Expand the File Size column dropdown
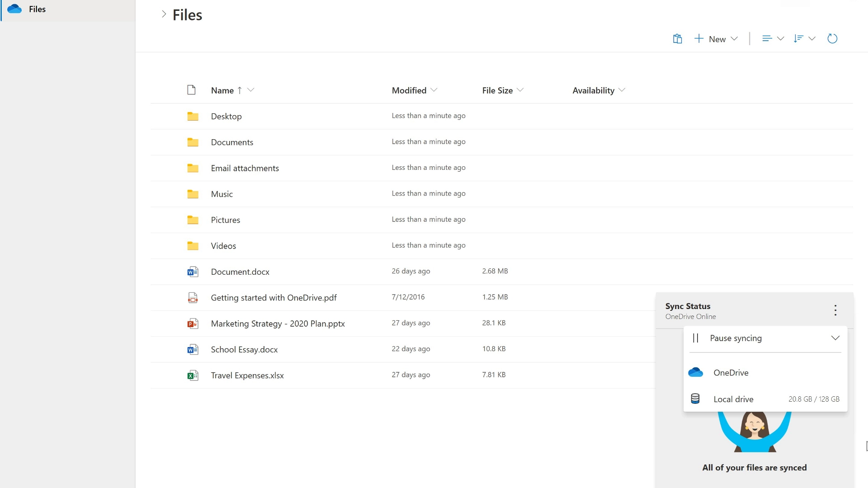 pos(520,90)
